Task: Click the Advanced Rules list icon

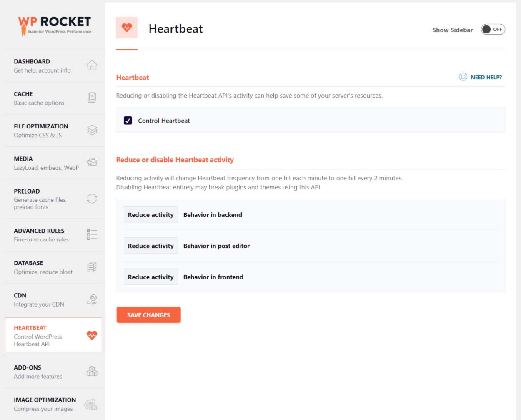Action: pos(92,234)
